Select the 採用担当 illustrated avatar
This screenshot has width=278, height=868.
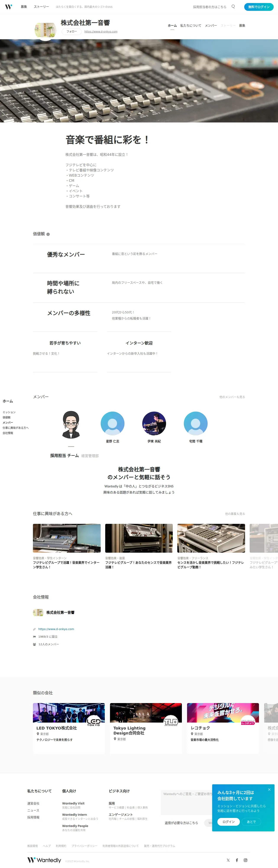(71, 425)
